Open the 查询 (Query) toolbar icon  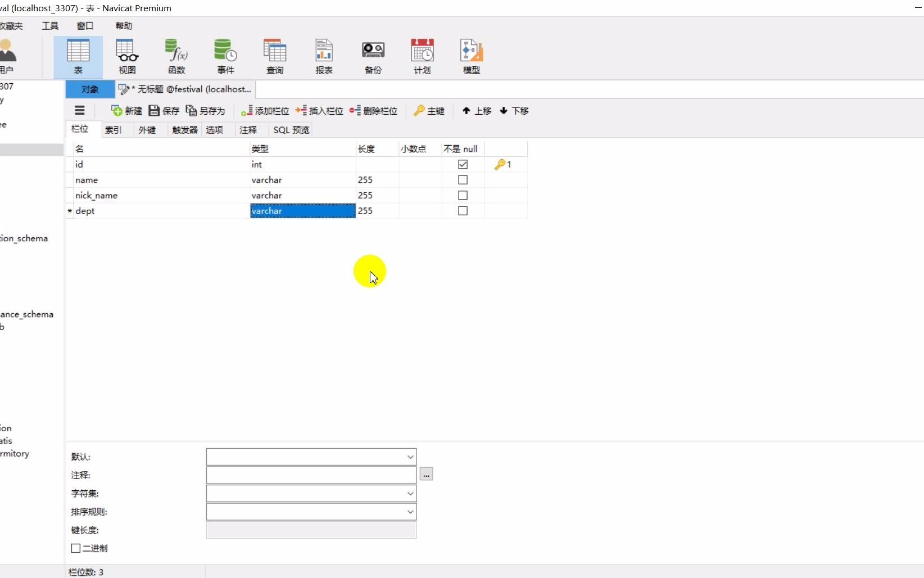coord(275,57)
